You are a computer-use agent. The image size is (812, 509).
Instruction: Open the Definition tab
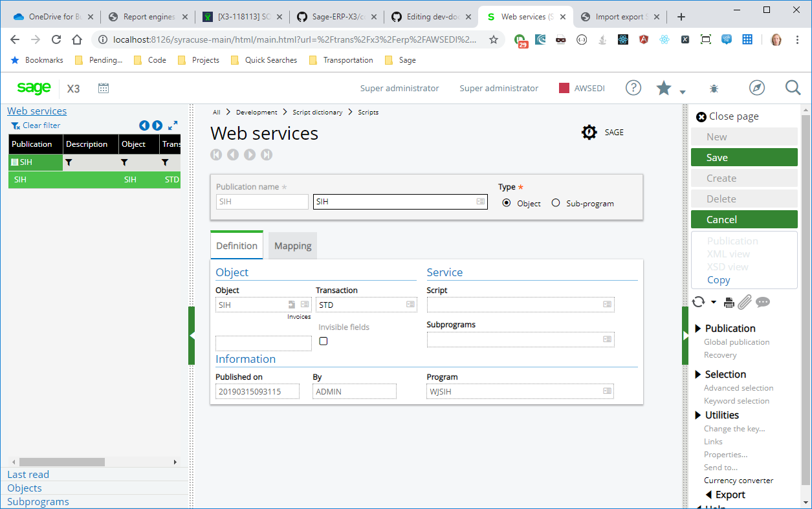click(237, 246)
